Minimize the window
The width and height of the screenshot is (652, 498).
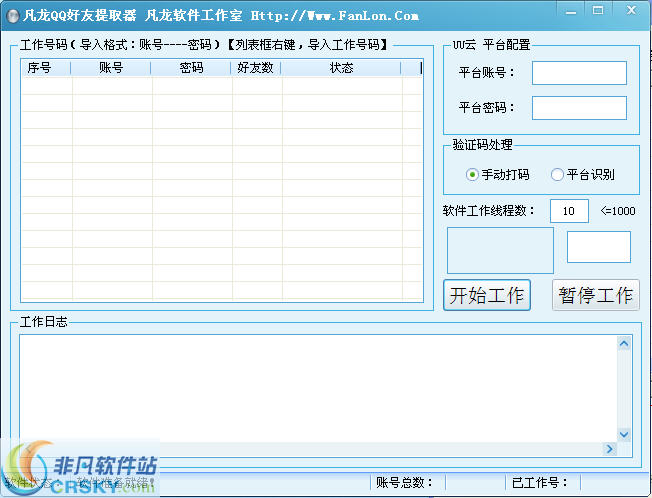tap(571, 11)
